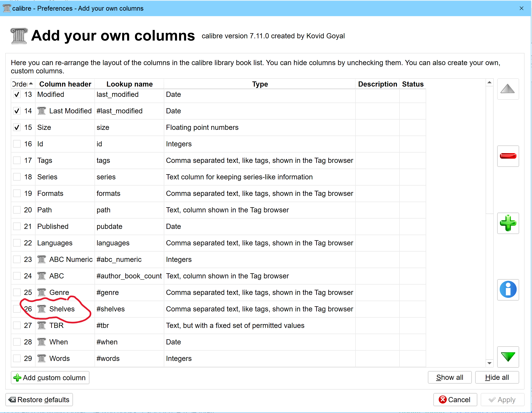
Task: Select the Shelves row
Action: click(62, 309)
